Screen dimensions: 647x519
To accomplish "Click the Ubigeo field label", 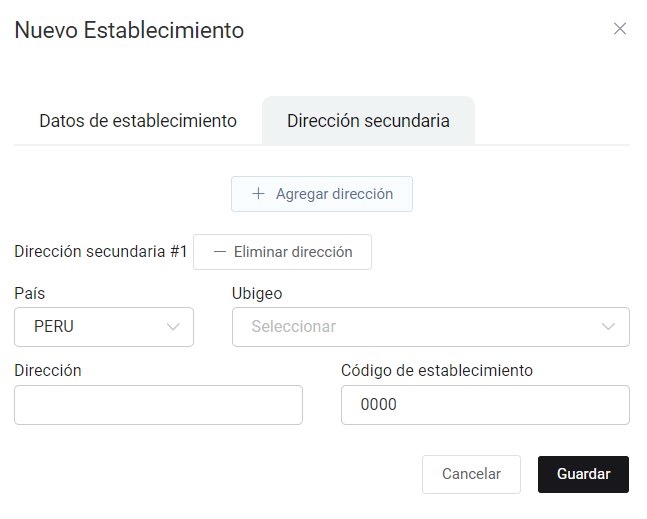I will (x=257, y=293).
